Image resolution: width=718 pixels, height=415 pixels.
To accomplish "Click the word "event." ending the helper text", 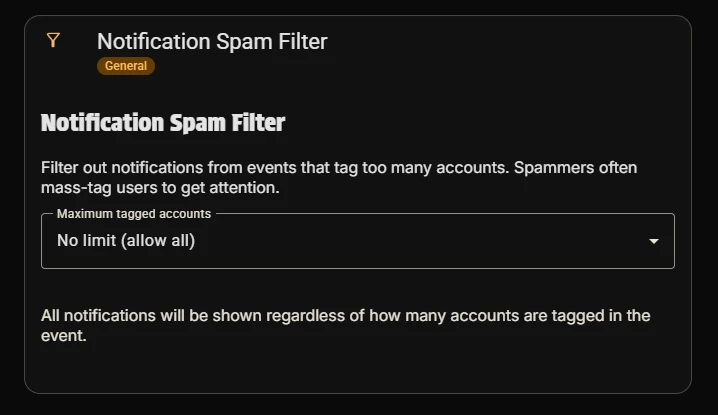I will pos(64,336).
